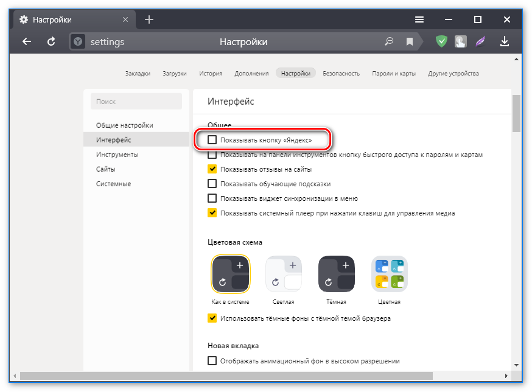Toggle "Использовать тёмные фоны с тёмной темой браузера"

click(x=212, y=318)
